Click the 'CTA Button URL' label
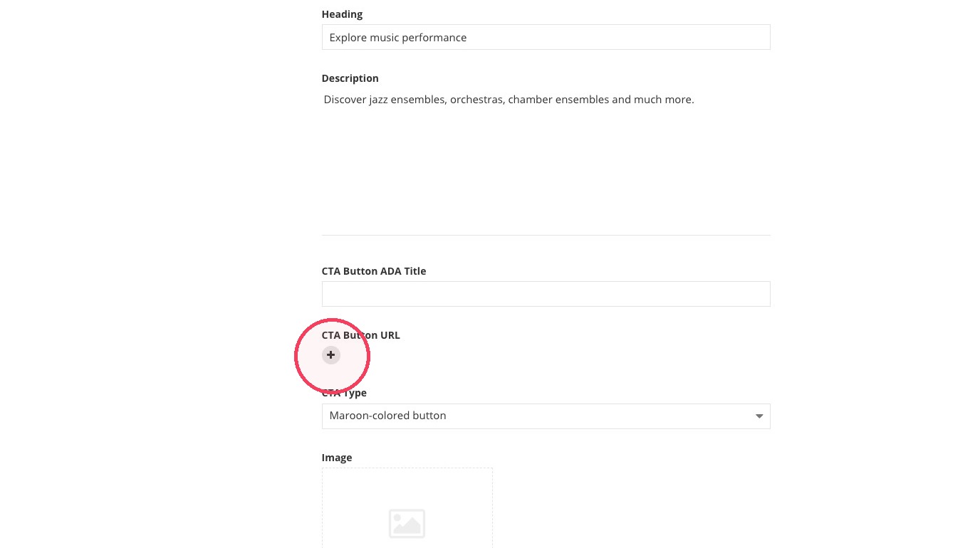 [x=360, y=335]
